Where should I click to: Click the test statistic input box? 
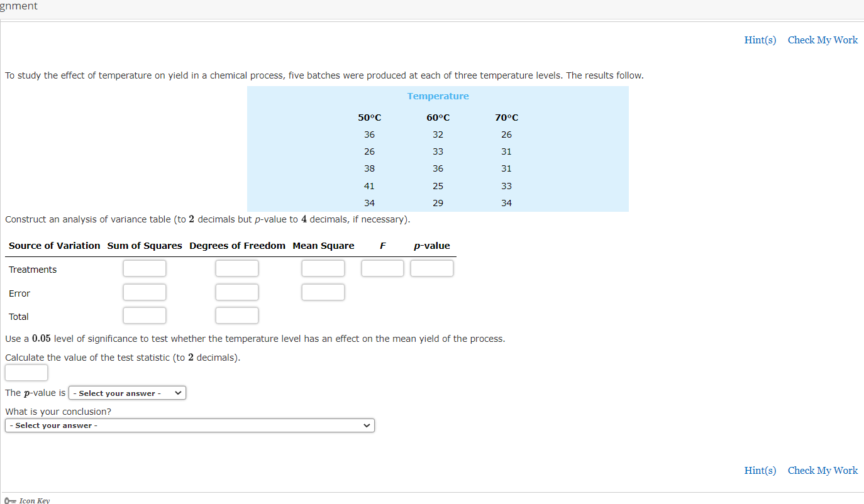[x=26, y=372]
